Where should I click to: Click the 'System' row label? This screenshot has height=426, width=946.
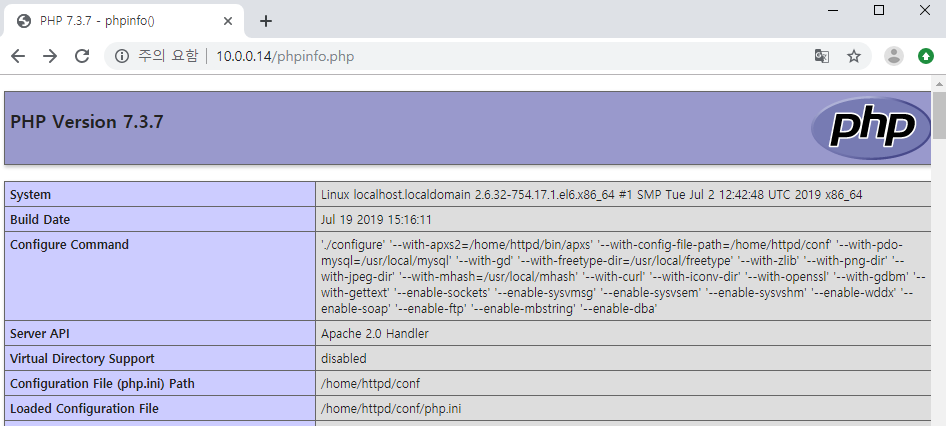pyautogui.click(x=30, y=194)
